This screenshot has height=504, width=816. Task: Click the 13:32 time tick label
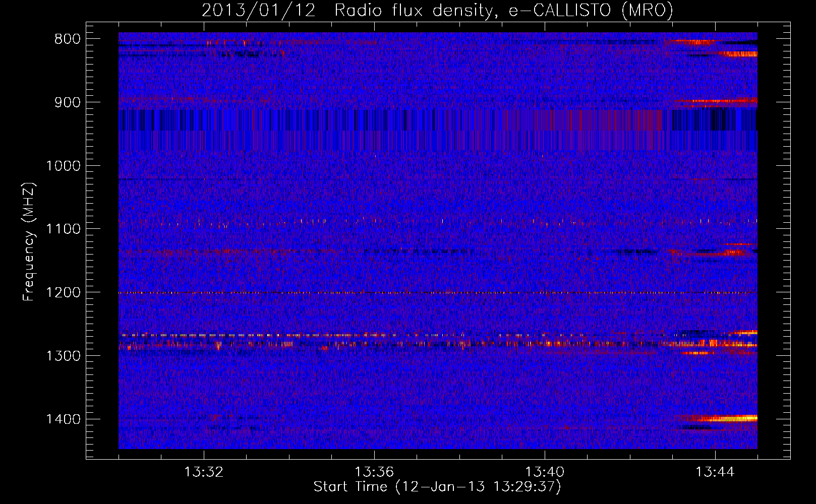pos(204,472)
